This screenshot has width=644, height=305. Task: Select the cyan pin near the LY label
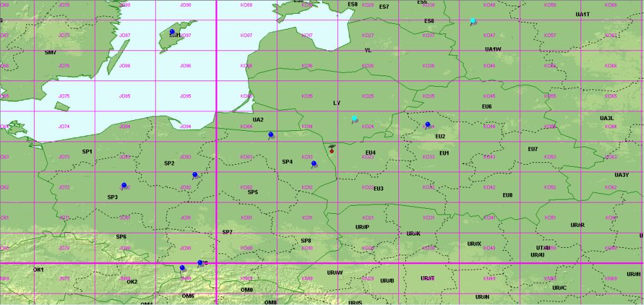point(354,118)
